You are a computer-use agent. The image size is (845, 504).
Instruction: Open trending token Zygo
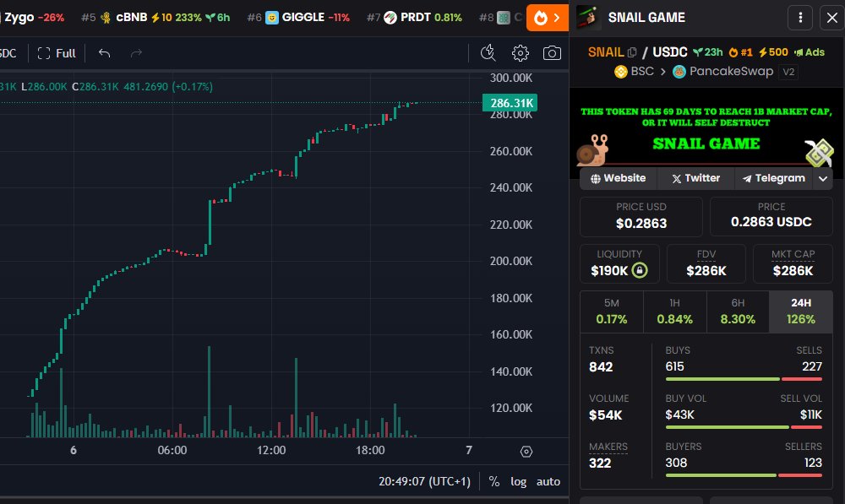(34, 17)
